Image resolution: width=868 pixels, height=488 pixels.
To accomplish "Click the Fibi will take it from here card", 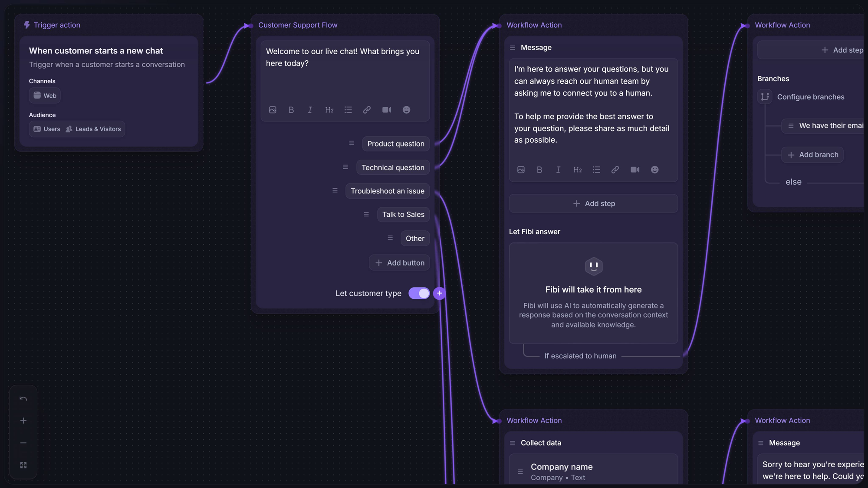I will (593, 293).
